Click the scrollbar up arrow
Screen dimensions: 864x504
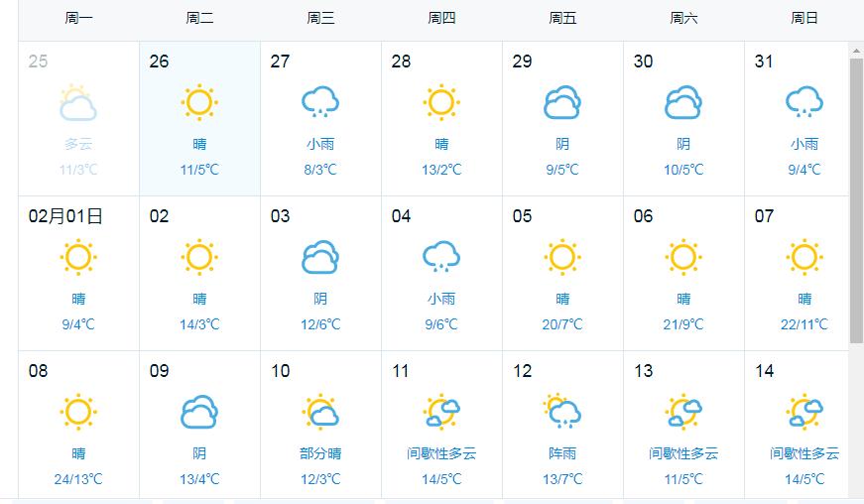856,52
